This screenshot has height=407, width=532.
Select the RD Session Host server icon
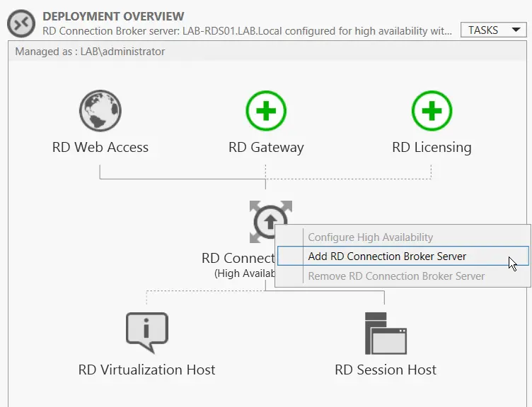(x=386, y=333)
